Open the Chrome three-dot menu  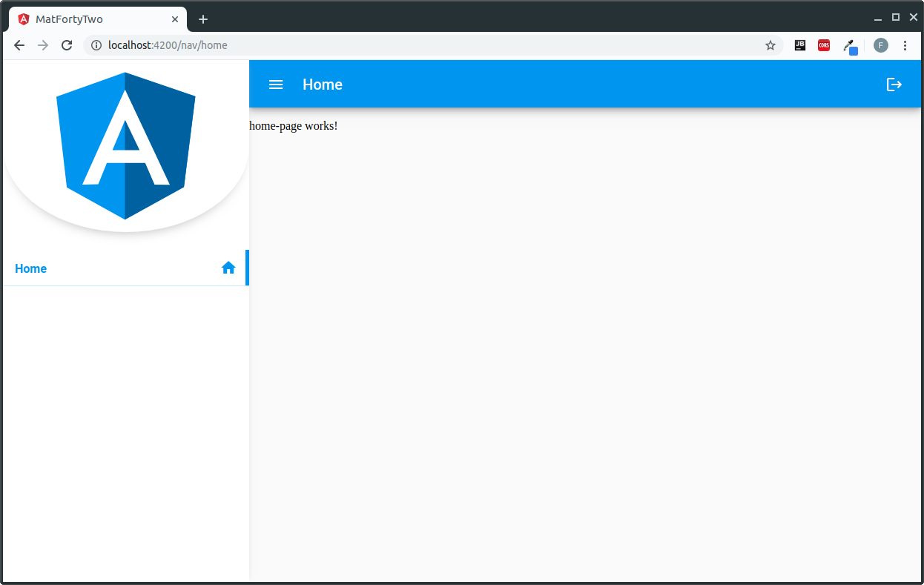pos(905,45)
